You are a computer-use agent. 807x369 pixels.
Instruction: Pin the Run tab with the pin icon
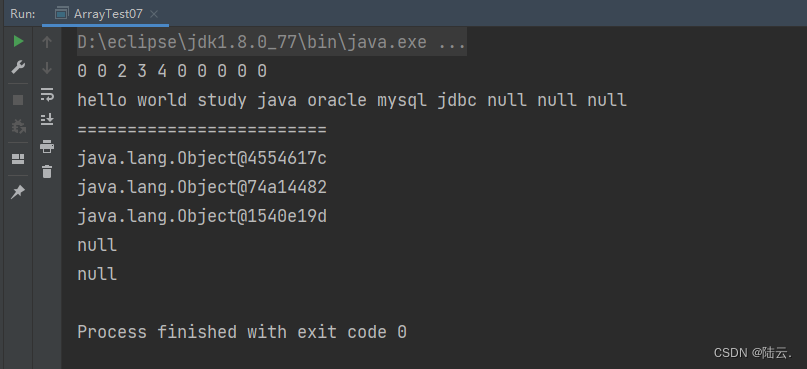coord(18,192)
